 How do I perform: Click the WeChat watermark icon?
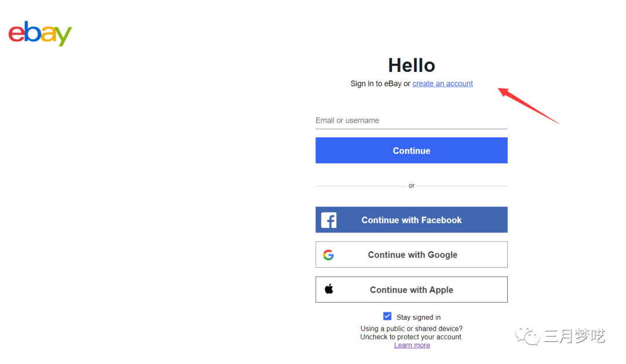click(528, 336)
